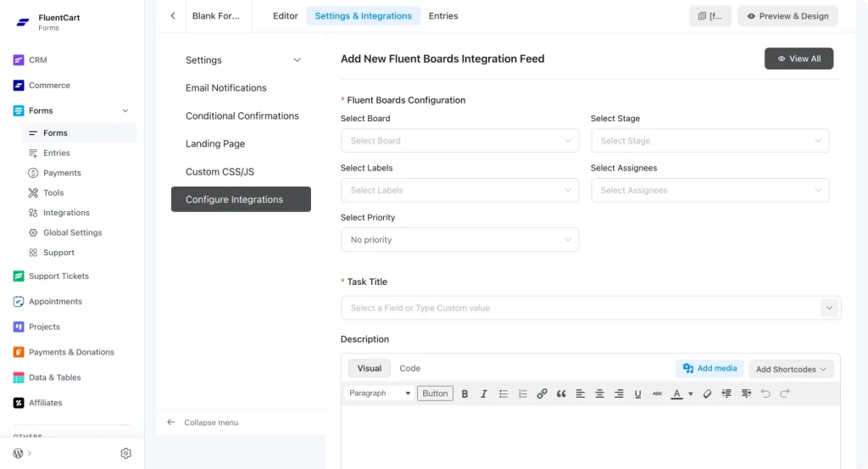Align text right

(x=619, y=394)
